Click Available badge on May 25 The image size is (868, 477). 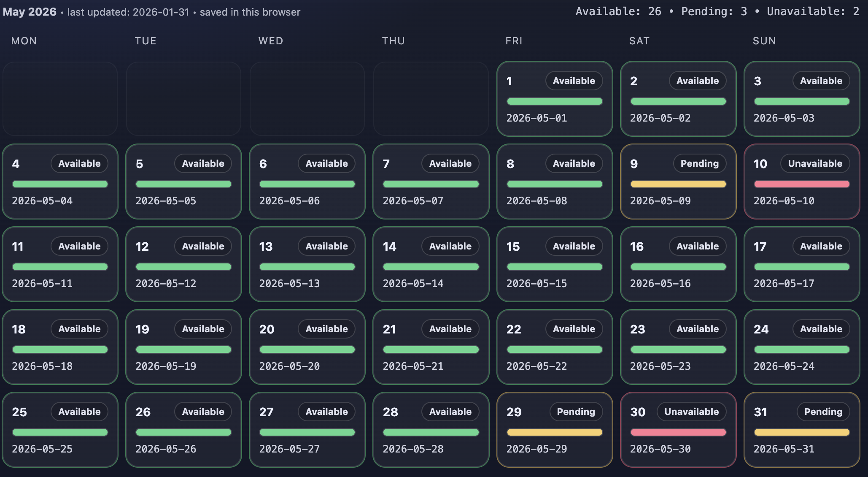[79, 412]
